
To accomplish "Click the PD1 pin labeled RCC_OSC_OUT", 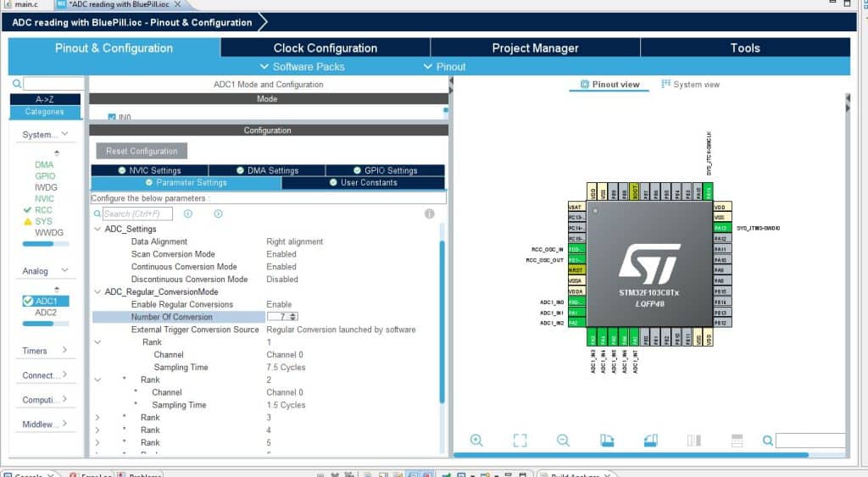I will click(x=576, y=259).
